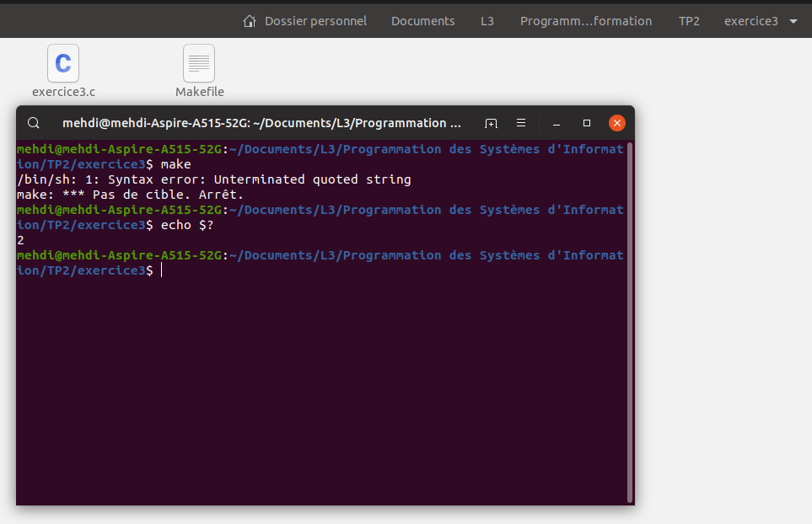Click the terminal prompt to place cursor

point(162,270)
